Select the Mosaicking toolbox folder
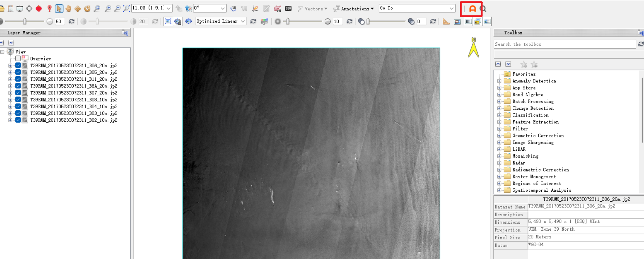 point(525,156)
